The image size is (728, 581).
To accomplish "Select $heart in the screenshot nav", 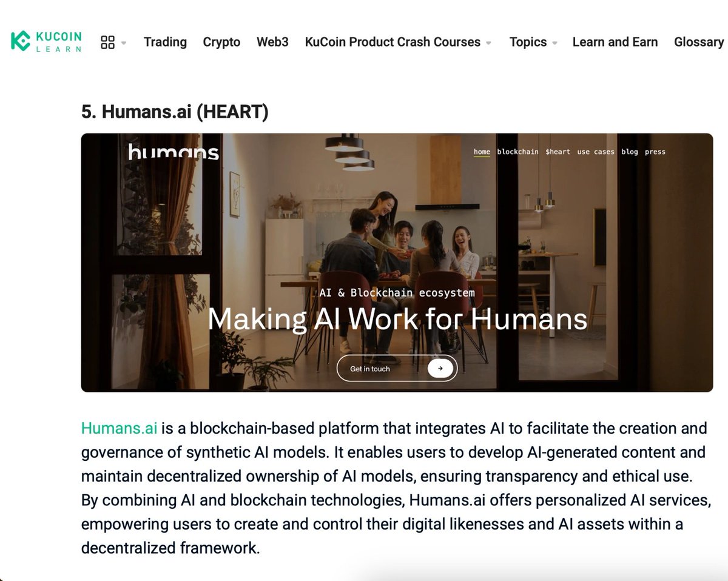I will click(558, 152).
